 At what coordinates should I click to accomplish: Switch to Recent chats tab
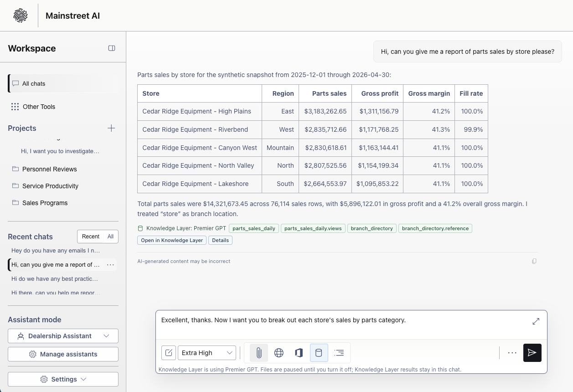(x=91, y=236)
